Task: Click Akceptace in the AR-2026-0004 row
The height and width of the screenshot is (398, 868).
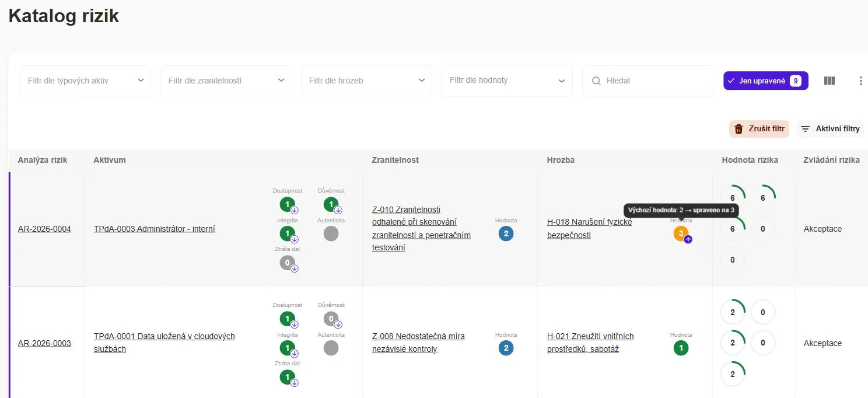Action: pos(822,229)
